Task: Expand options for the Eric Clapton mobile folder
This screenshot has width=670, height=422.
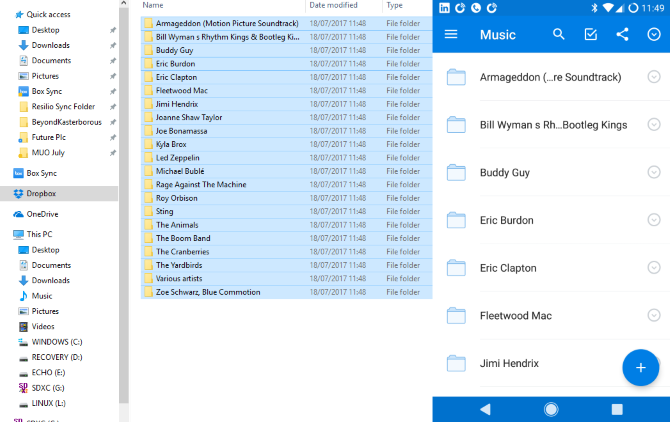Action: (654, 268)
